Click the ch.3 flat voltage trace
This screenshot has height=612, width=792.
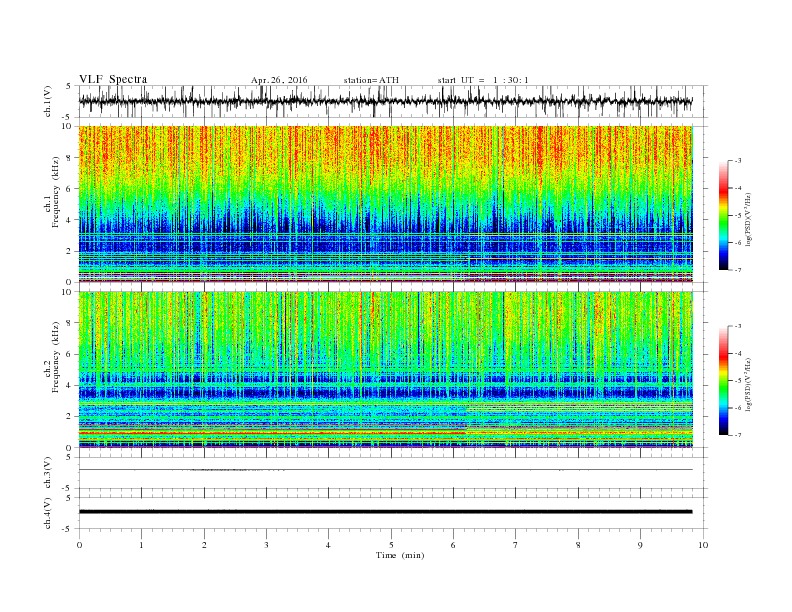click(385, 470)
